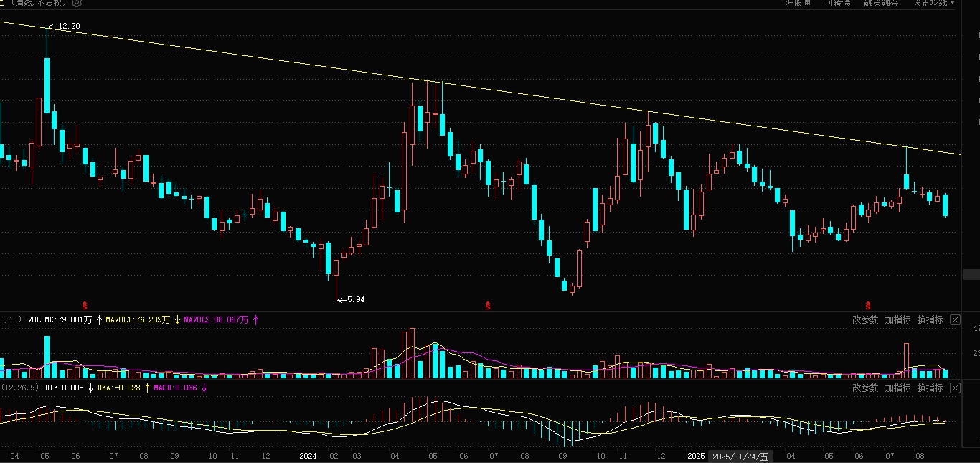The width and height of the screenshot is (980, 463).
Task: Close the MACD indicator panel
Action: (955, 388)
